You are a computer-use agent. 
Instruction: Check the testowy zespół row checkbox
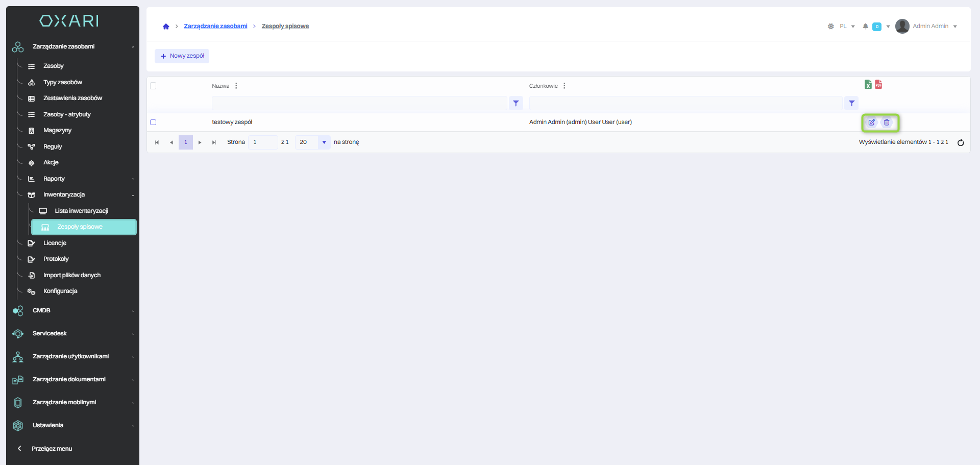(153, 123)
